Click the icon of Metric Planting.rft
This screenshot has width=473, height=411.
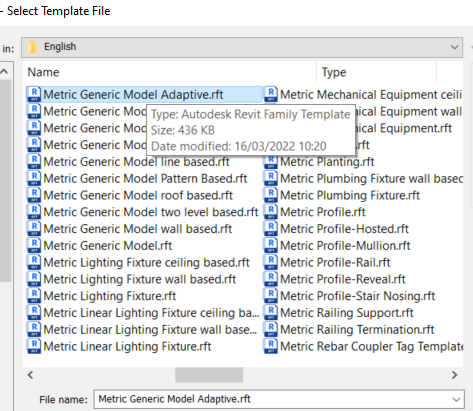pyautogui.click(x=271, y=162)
